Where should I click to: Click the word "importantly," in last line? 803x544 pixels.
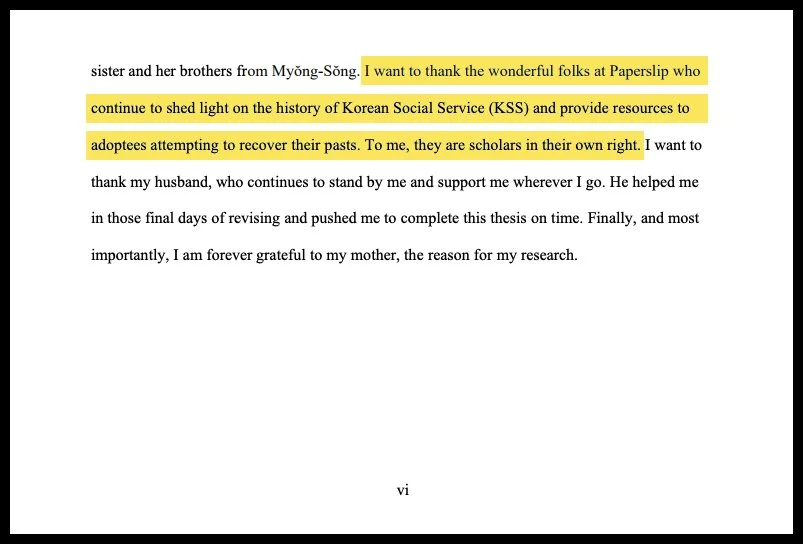[130, 256]
